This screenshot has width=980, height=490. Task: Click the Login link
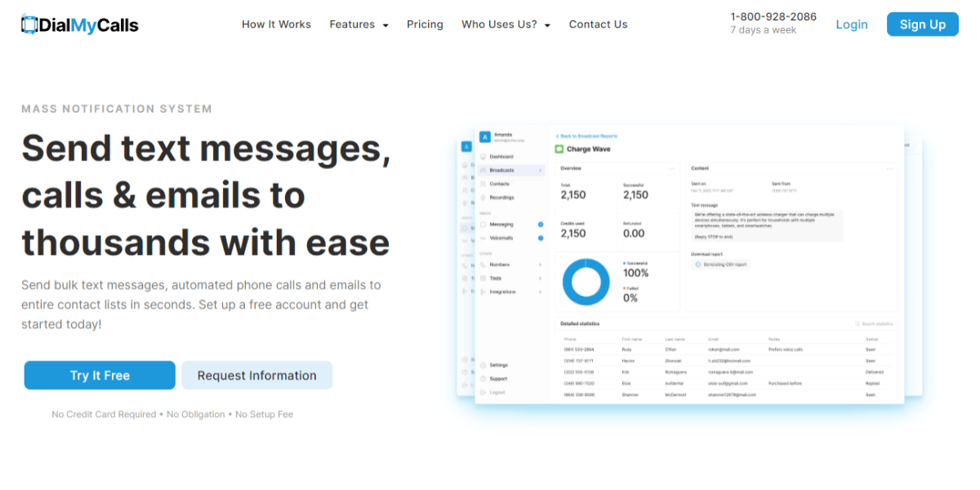point(851,24)
